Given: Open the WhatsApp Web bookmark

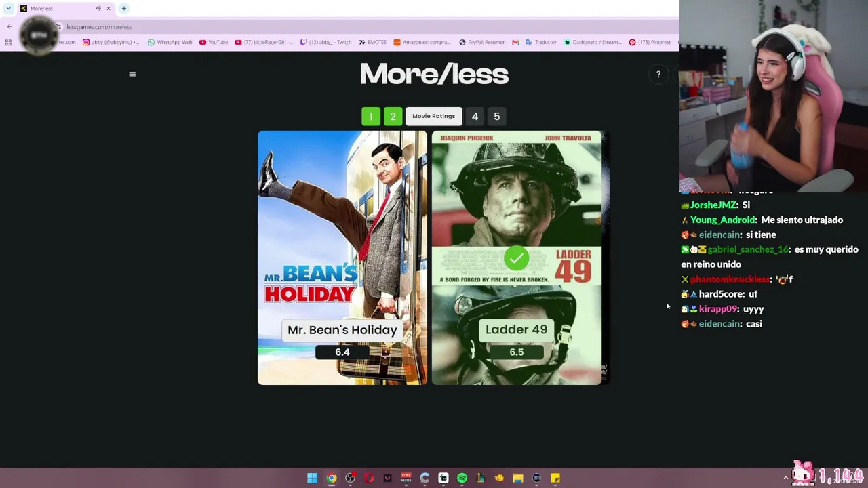Looking at the screenshot, I should point(170,42).
